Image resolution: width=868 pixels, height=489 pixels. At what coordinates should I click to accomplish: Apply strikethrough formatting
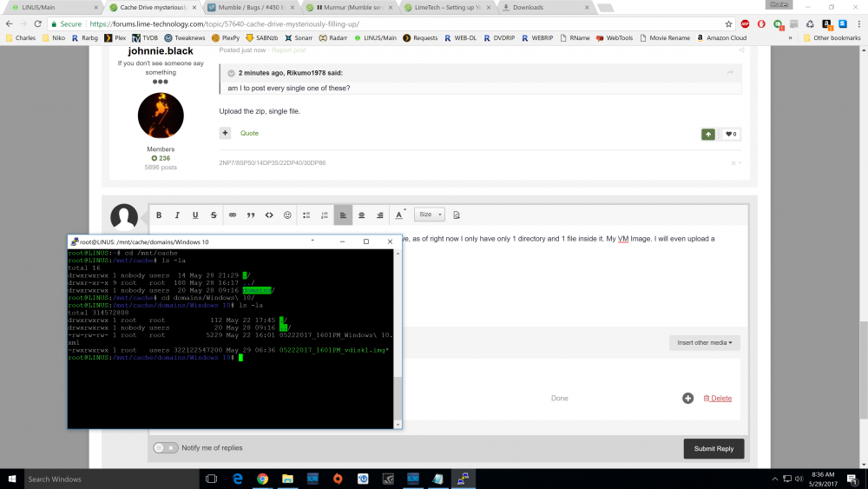tap(214, 215)
